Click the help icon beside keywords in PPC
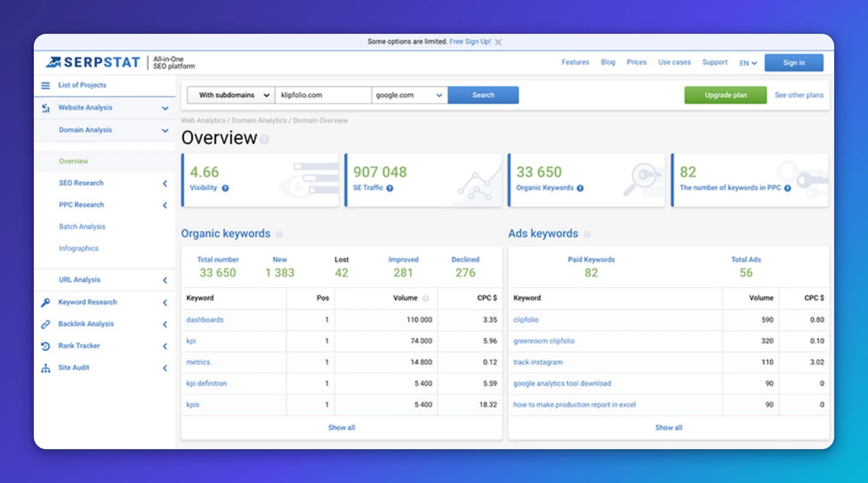 [788, 188]
